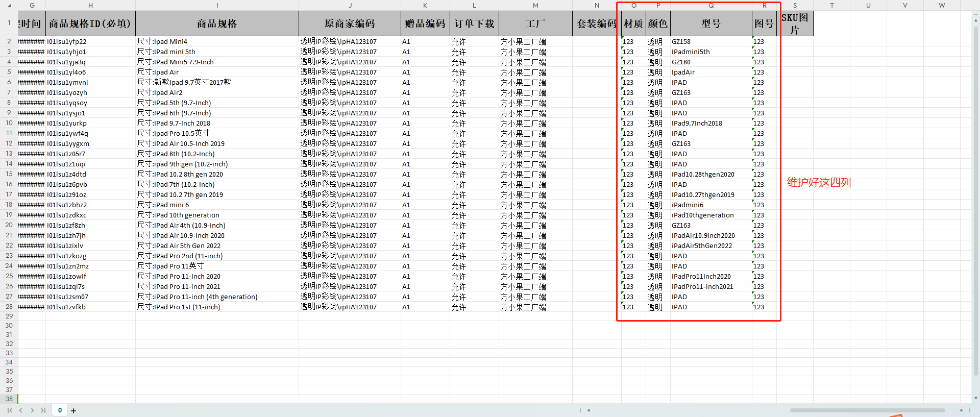This screenshot has width=980, height=417.
Task: Select cell l01lsu1zvfkb
Action: 90,307
